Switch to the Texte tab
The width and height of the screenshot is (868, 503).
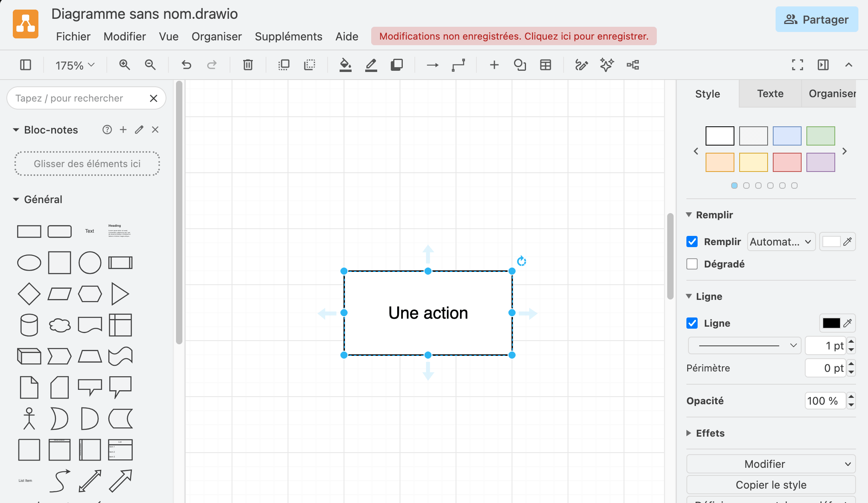[x=770, y=94]
